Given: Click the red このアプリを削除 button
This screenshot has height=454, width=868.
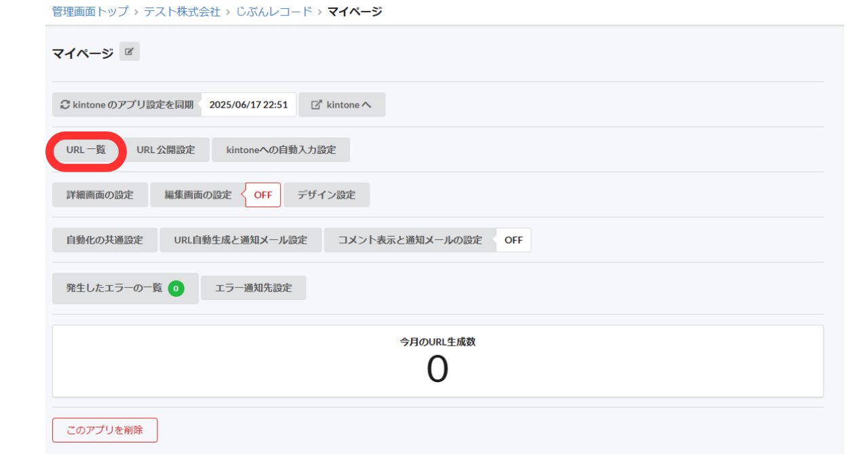Looking at the screenshot, I should (x=105, y=430).
